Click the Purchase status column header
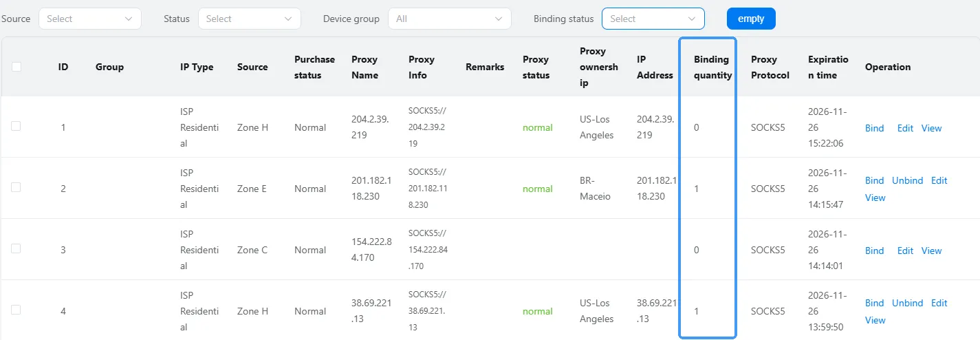The height and width of the screenshot is (340, 980). point(314,67)
